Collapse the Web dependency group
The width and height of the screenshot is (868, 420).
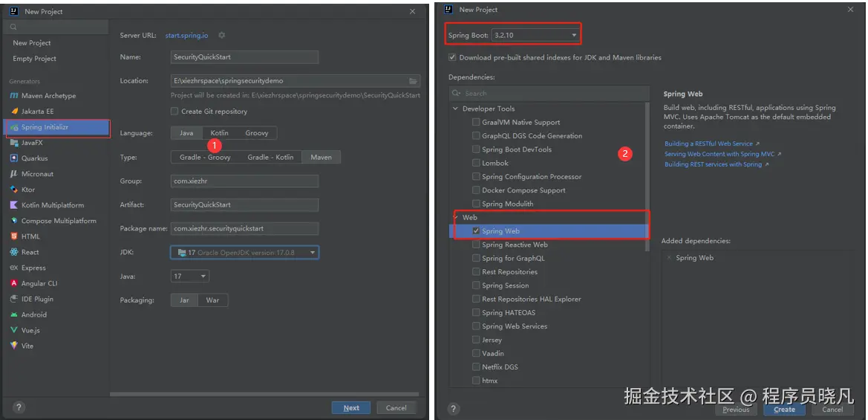(456, 218)
